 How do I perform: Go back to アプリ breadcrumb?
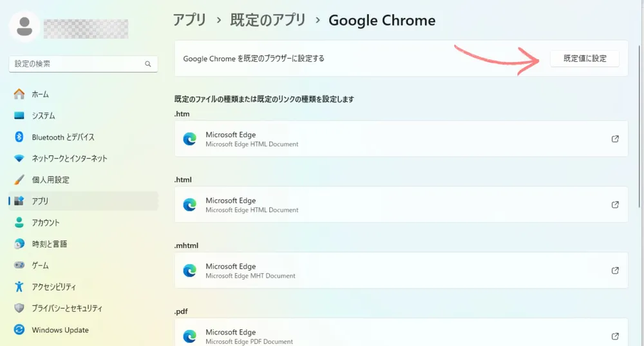coord(189,20)
